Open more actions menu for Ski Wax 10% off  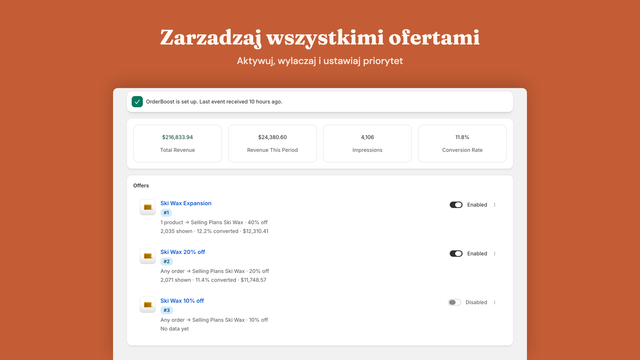click(494, 302)
